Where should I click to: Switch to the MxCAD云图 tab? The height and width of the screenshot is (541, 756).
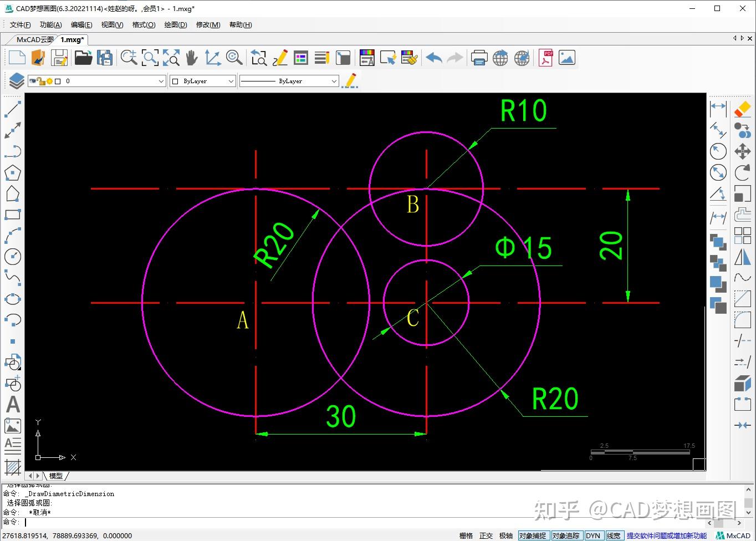(x=34, y=39)
